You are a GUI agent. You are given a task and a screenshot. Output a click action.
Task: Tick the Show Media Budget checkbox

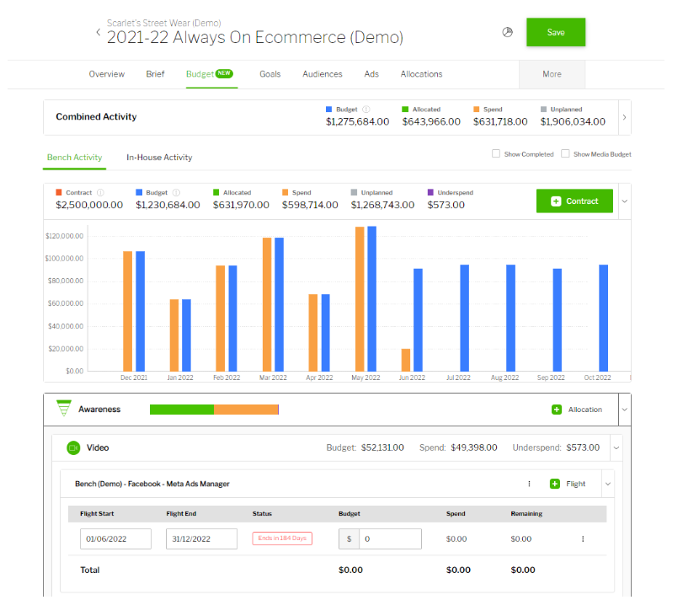[x=566, y=154]
